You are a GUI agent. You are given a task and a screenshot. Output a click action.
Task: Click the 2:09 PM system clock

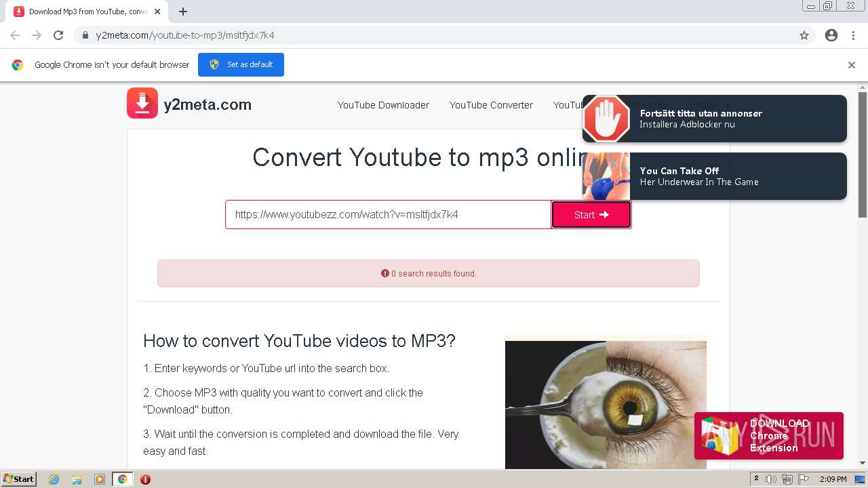(833, 479)
